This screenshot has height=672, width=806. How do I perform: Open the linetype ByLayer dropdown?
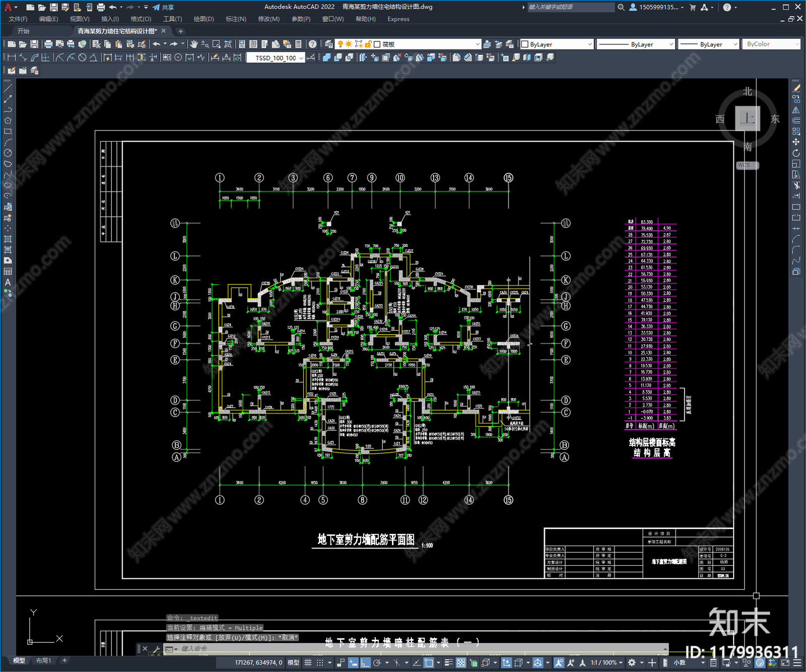point(636,44)
